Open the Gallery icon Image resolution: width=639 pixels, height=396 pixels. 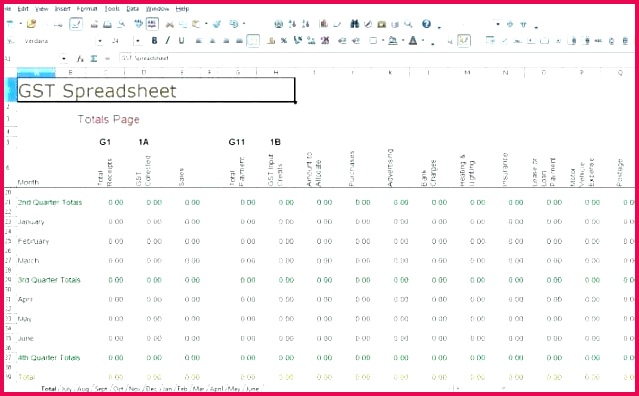click(381, 24)
